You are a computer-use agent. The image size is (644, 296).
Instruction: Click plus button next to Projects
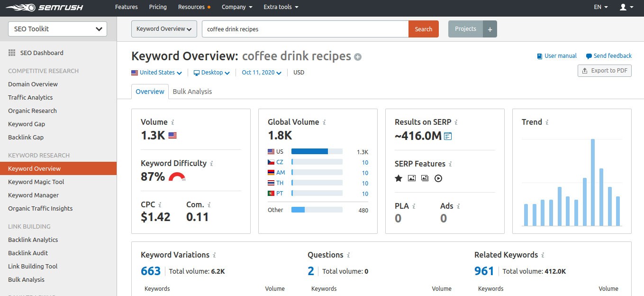coord(490,29)
